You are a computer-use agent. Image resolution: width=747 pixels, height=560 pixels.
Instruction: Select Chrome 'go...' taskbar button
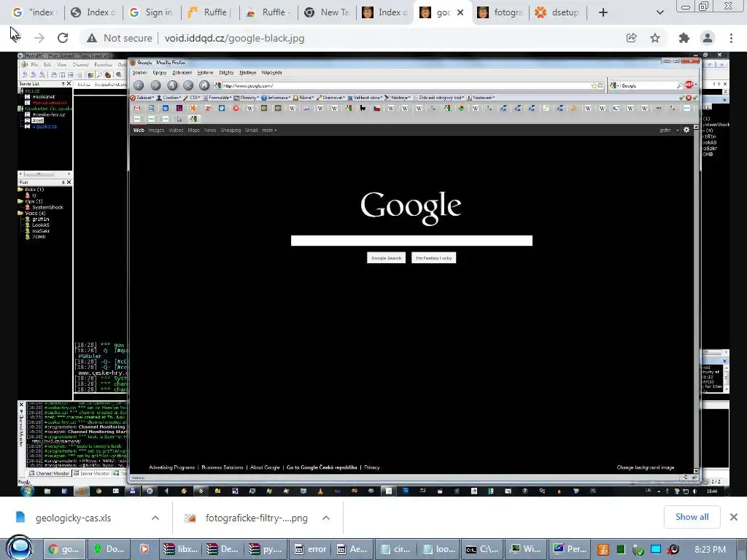pyautogui.click(x=64, y=549)
